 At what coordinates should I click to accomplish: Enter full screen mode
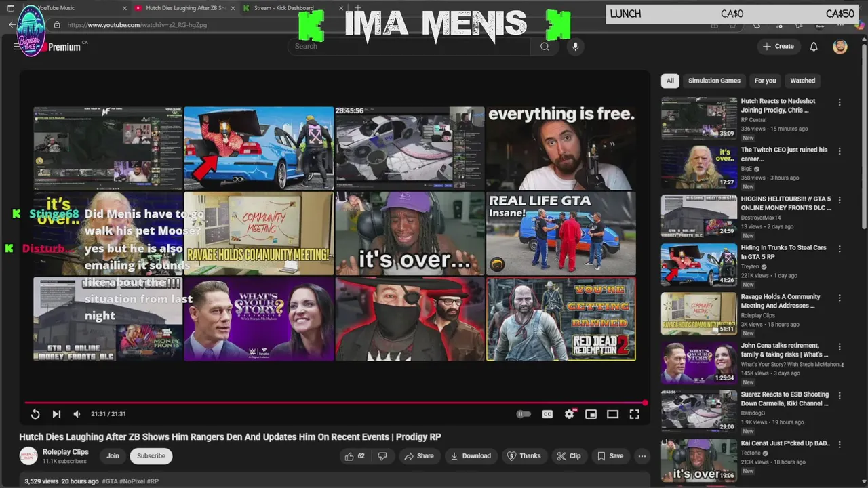(634, 414)
